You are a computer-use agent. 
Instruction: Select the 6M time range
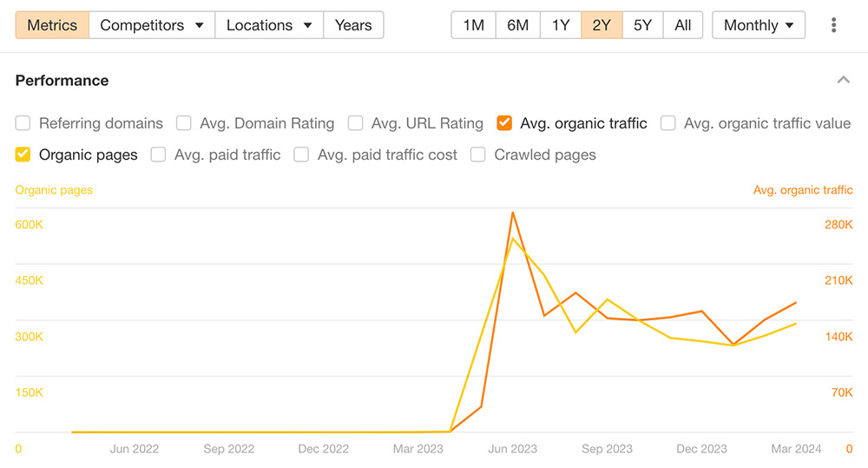(517, 25)
